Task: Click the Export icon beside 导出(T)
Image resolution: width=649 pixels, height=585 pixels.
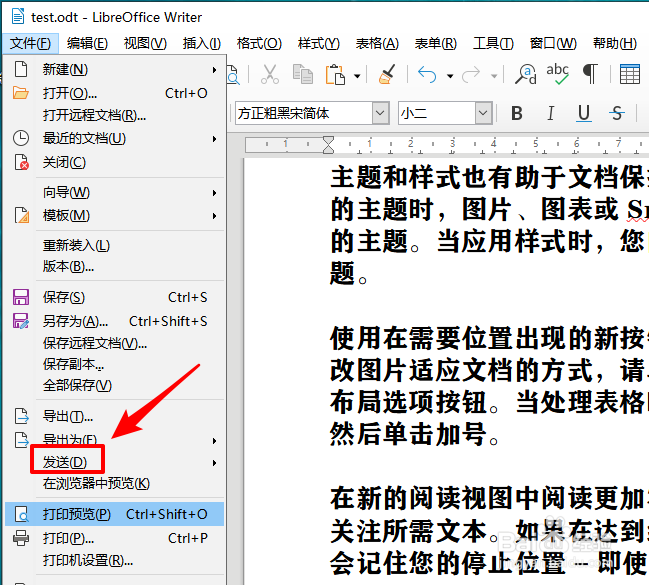Action: tap(22, 416)
